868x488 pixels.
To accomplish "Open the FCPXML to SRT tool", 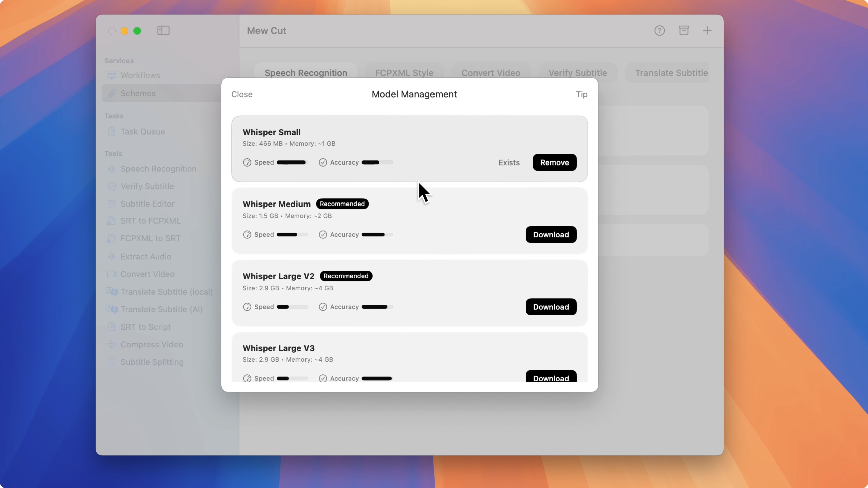I will click(x=151, y=238).
